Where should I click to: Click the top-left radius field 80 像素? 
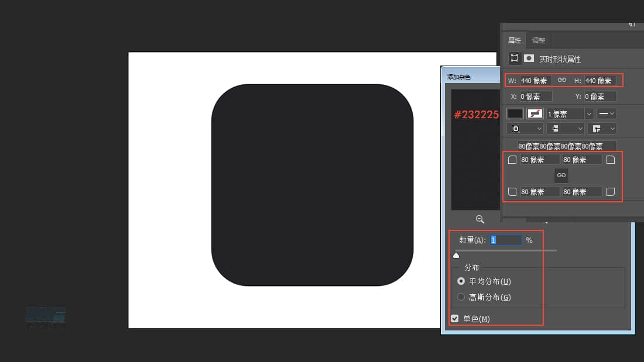[x=540, y=160]
